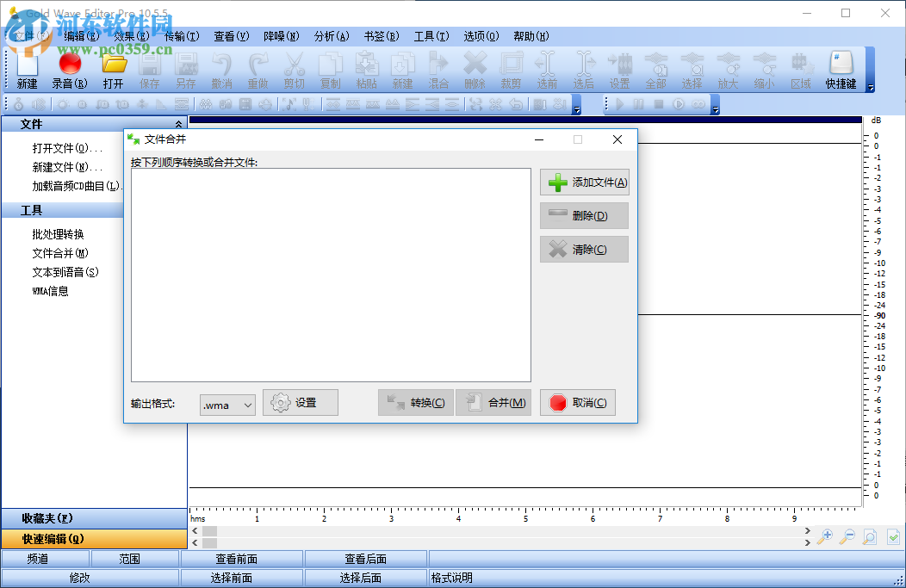
Task: Click the 混合 mix icon
Action: click(439, 69)
